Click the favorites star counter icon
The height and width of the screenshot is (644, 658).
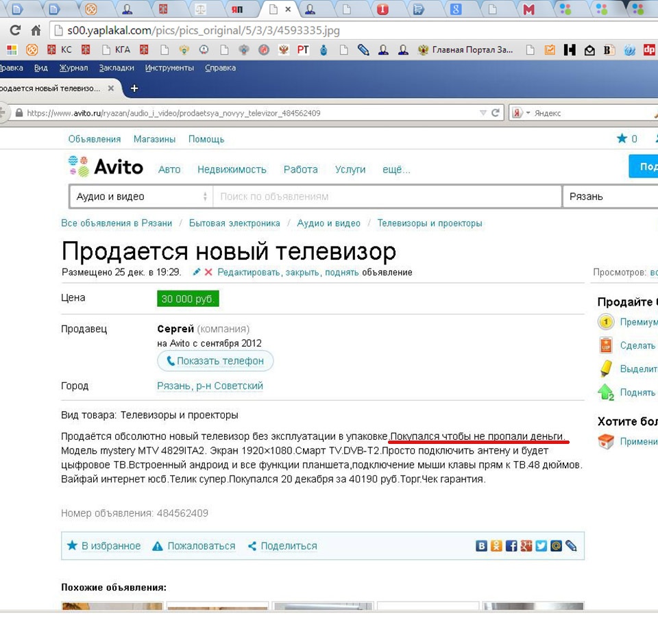[622, 138]
